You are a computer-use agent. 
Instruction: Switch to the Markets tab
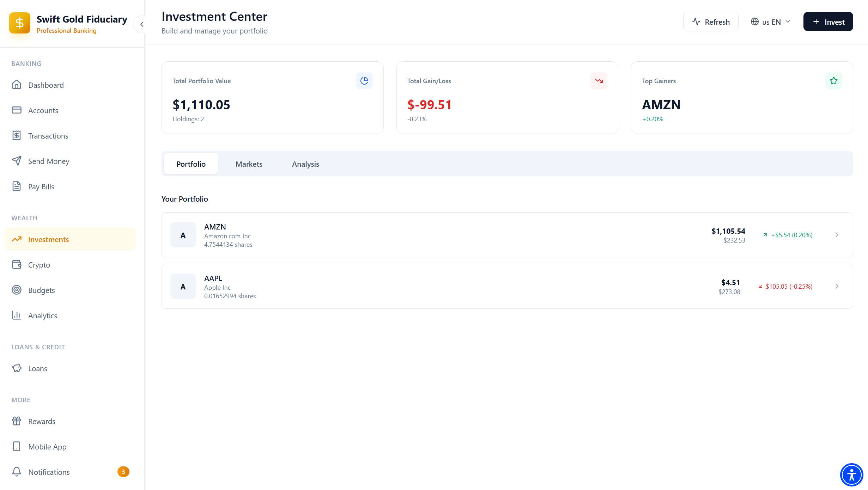tap(249, 164)
